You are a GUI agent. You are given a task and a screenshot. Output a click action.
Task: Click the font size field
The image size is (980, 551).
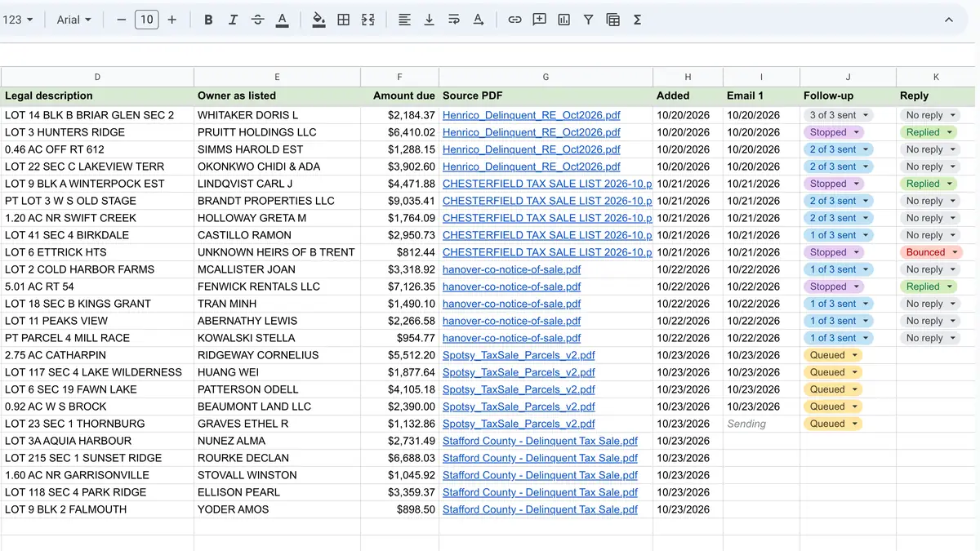pos(146,20)
